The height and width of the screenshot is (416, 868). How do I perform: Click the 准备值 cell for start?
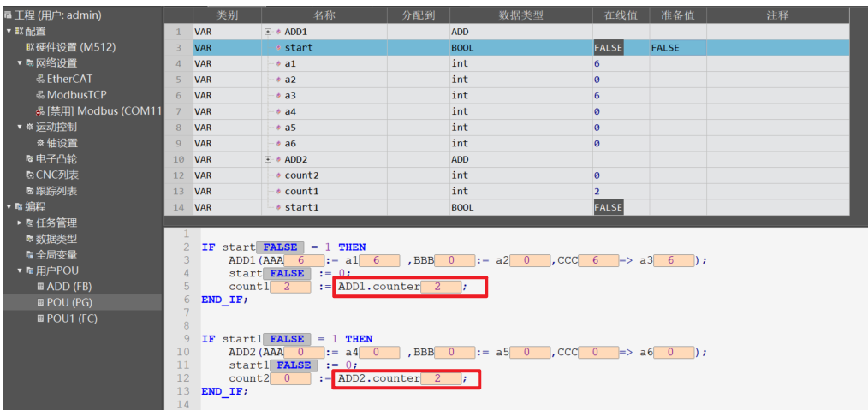676,48
